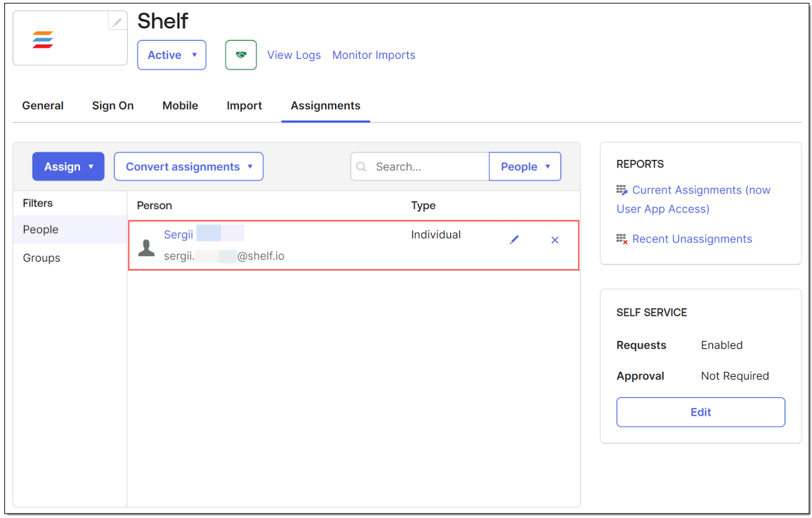812x518 pixels.
Task: Open the Monitor Imports link
Action: 374,55
